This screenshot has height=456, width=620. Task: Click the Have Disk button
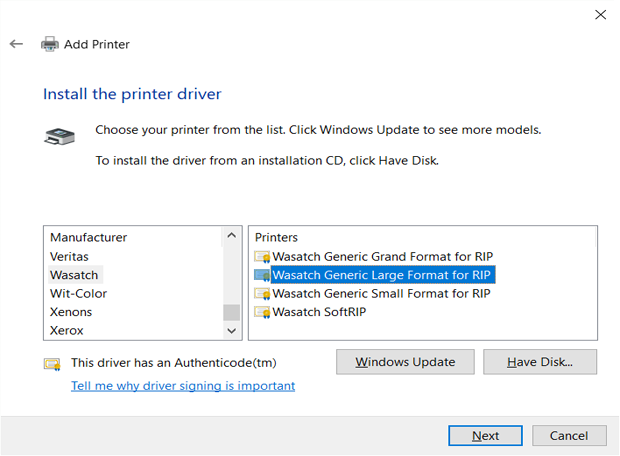540,362
